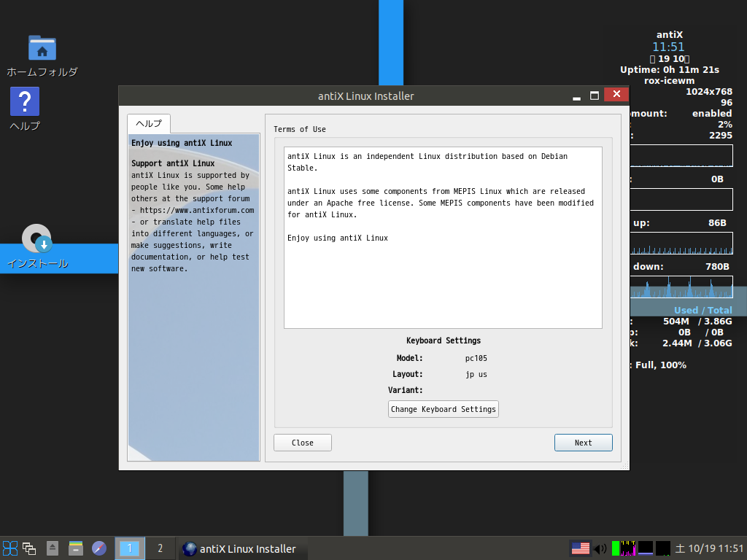This screenshot has width=747, height=560.
Task: Launch the web browser compass icon in taskbar
Action: coord(99,548)
